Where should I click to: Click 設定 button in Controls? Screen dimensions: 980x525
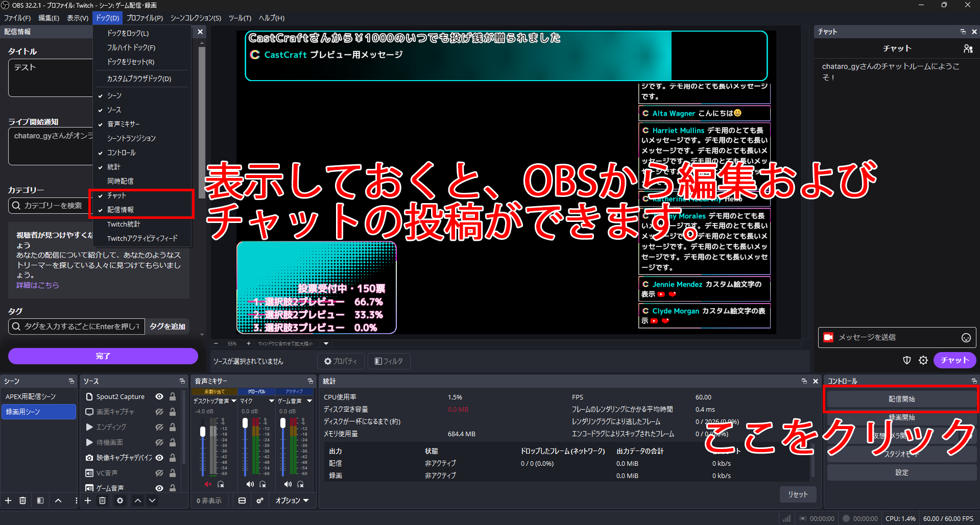click(x=901, y=472)
